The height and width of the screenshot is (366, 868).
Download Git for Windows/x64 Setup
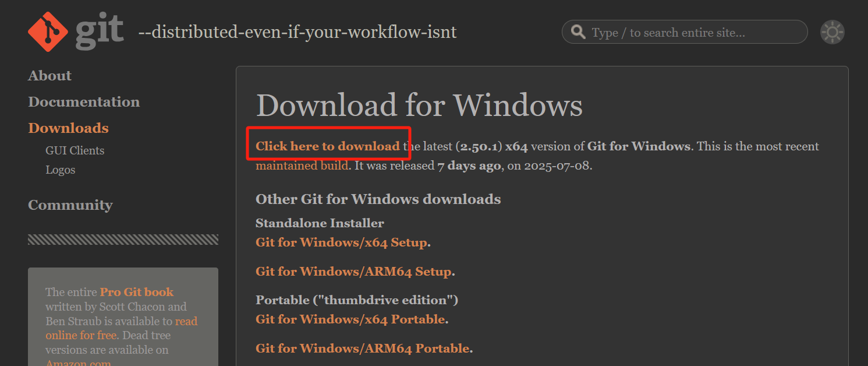342,242
